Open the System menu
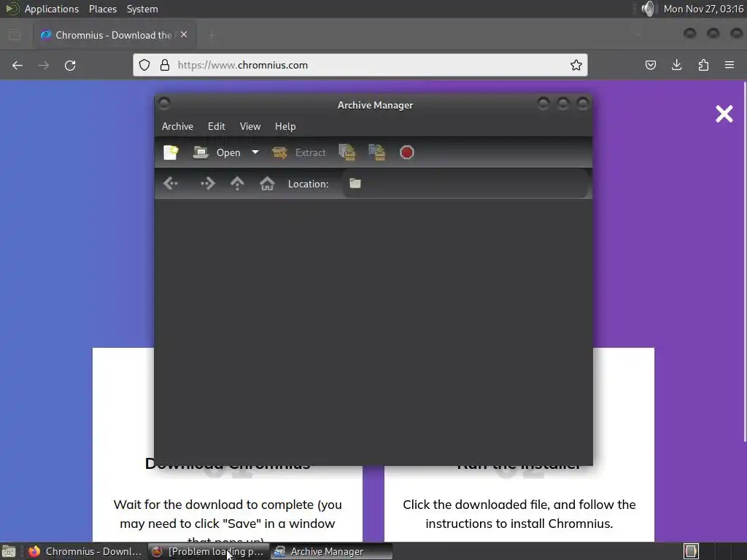Image resolution: width=747 pixels, height=560 pixels. tap(142, 9)
